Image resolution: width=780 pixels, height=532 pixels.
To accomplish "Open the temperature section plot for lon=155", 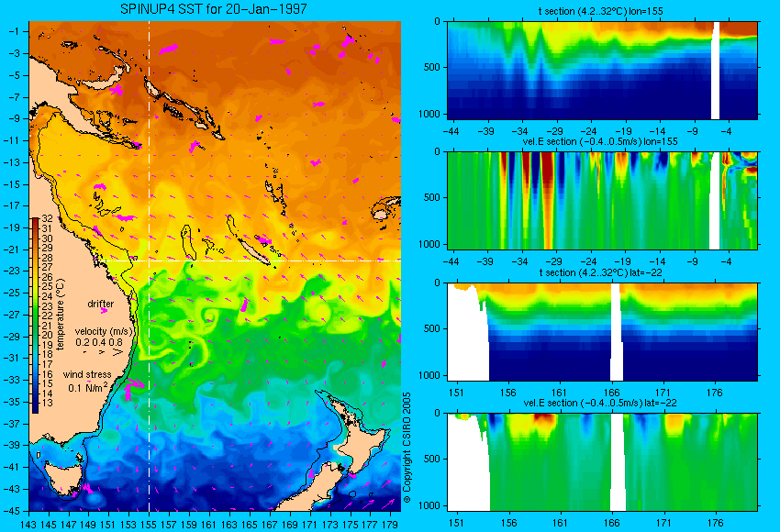I will (x=602, y=70).
